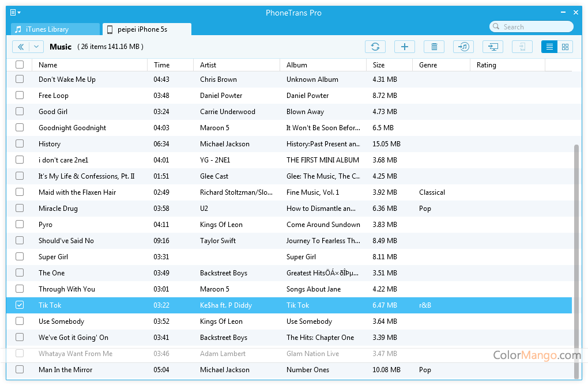
Task: Tick the checkbox for Free Loop
Action: (x=20, y=96)
